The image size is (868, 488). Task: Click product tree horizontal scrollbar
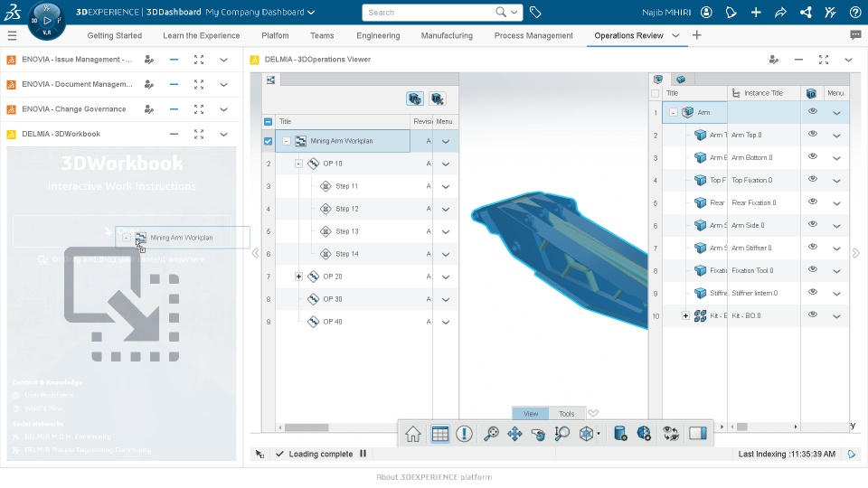point(742,427)
